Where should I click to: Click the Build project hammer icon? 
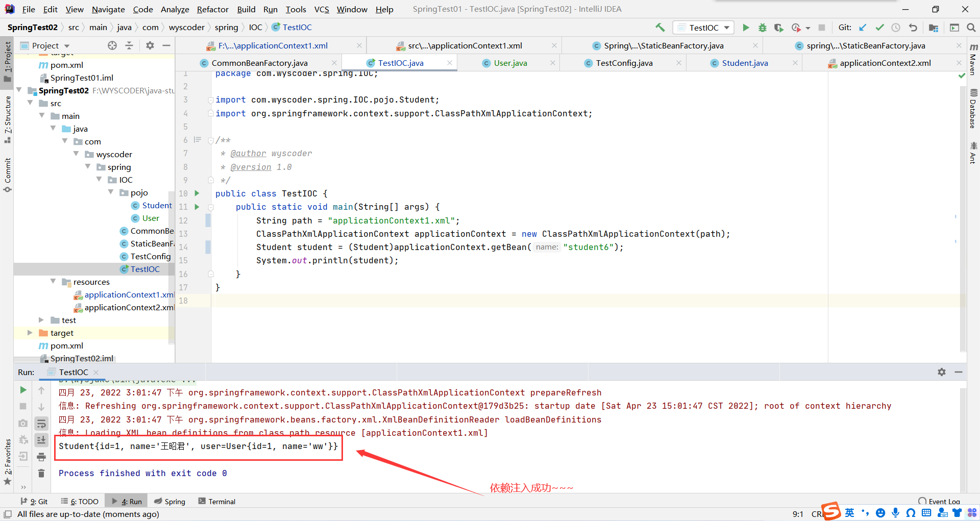pyautogui.click(x=660, y=28)
